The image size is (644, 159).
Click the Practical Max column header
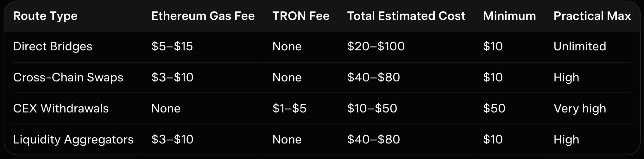click(x=592, y=16)
